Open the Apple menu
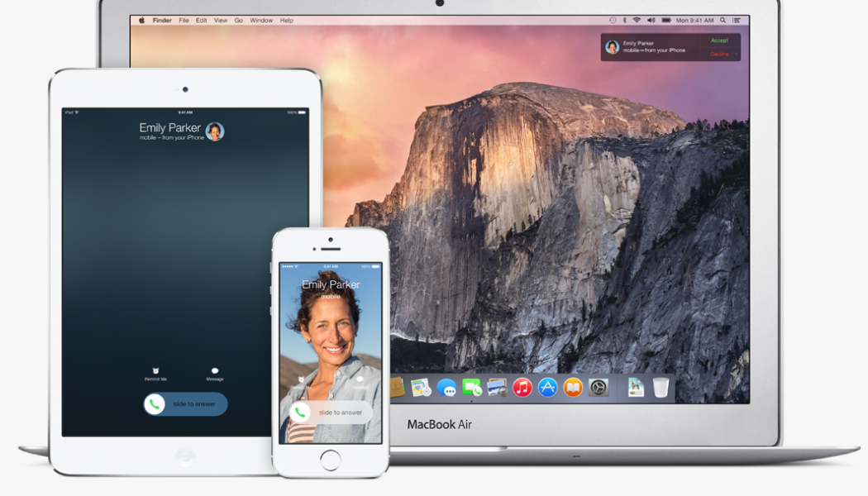The height and width of the screenshot is (496, 868). (141, 20)
